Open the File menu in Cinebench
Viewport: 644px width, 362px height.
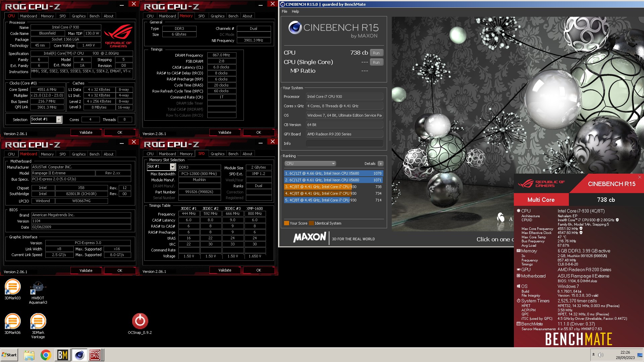point(284,11)
